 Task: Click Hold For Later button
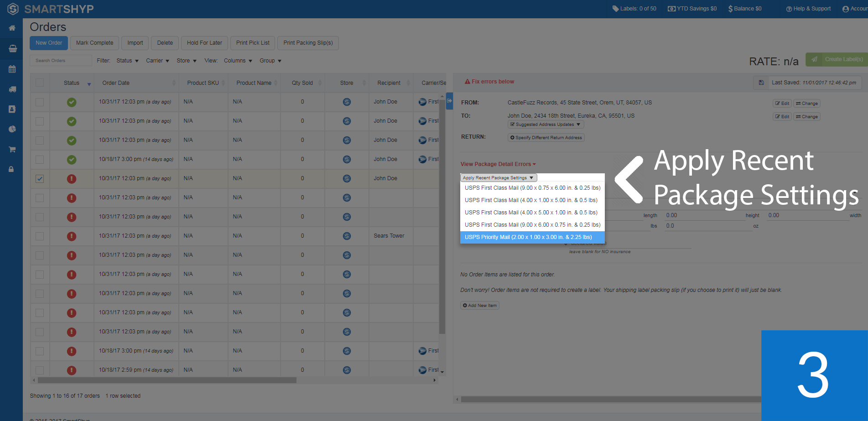coord(204,43)
